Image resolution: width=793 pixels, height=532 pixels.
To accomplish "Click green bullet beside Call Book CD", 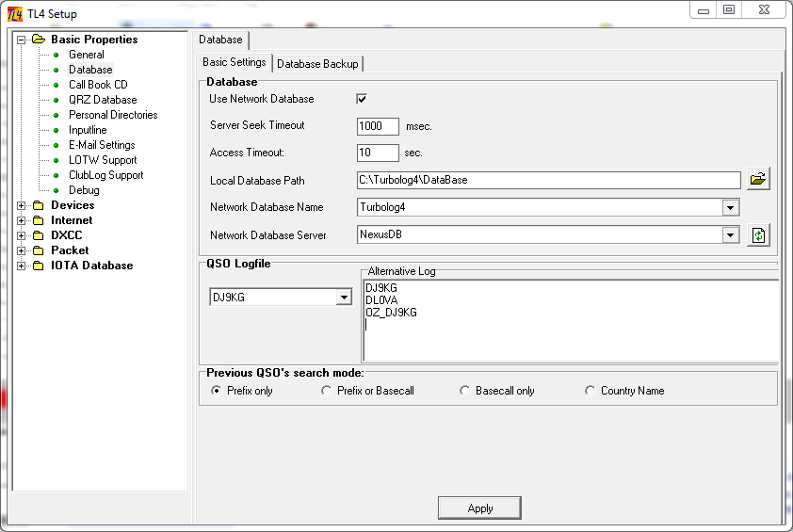I will coord(57,85).
